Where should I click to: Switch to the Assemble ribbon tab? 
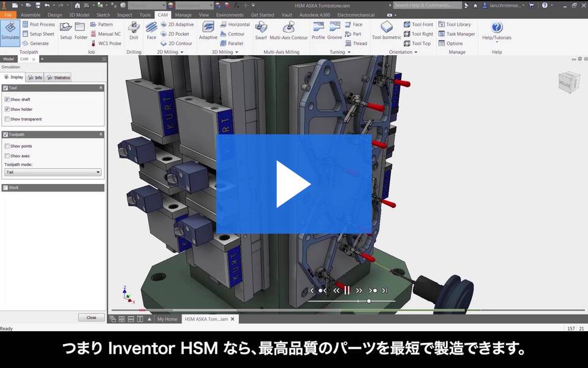click(31, 15)
